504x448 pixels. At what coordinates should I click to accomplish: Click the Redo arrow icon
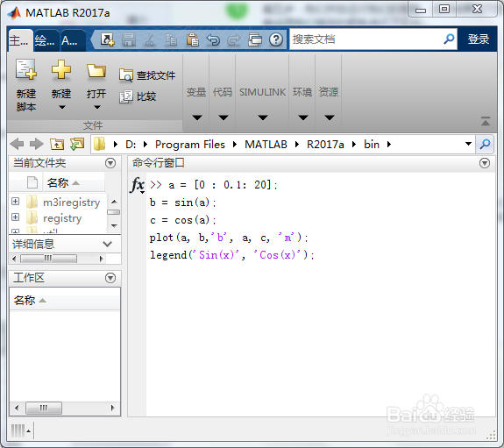click(234, 39)
